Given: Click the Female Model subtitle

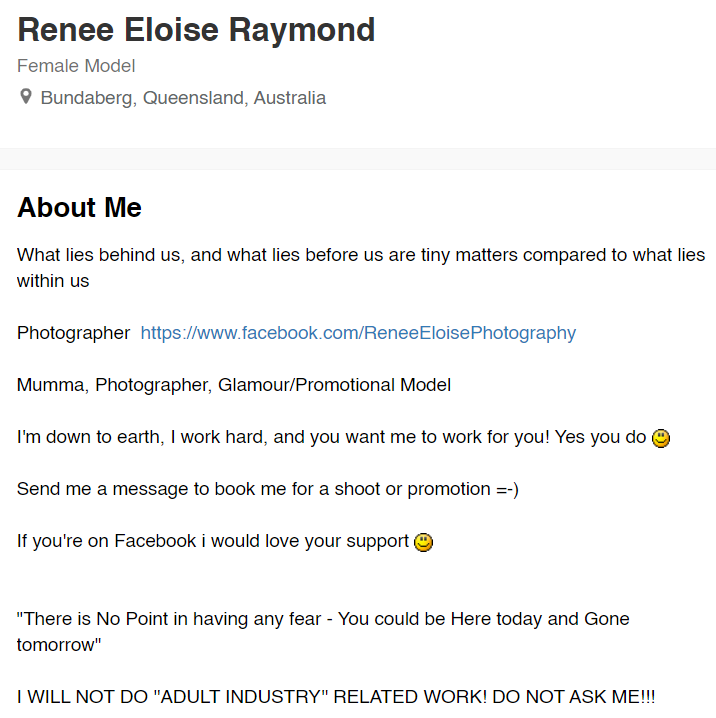Looking at the screenshot, I should coord(76,66).
